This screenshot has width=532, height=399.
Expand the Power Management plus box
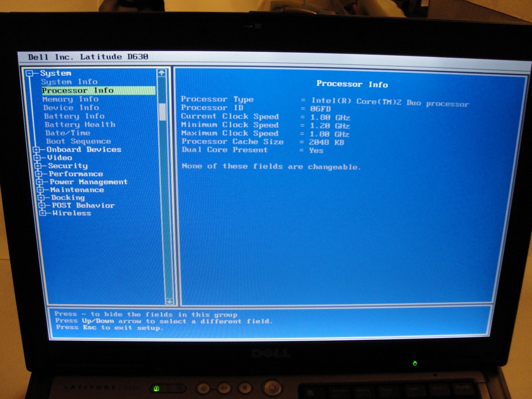point(40,182)
